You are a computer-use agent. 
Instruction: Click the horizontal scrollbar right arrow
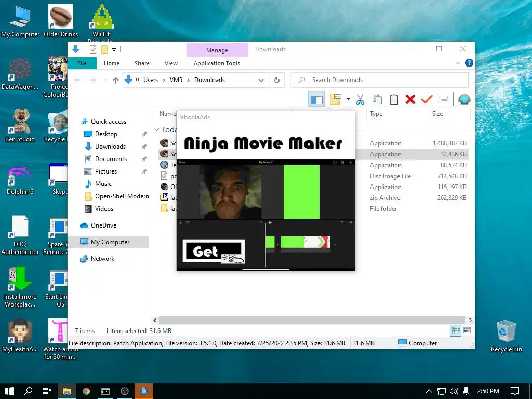click(470, 320)
